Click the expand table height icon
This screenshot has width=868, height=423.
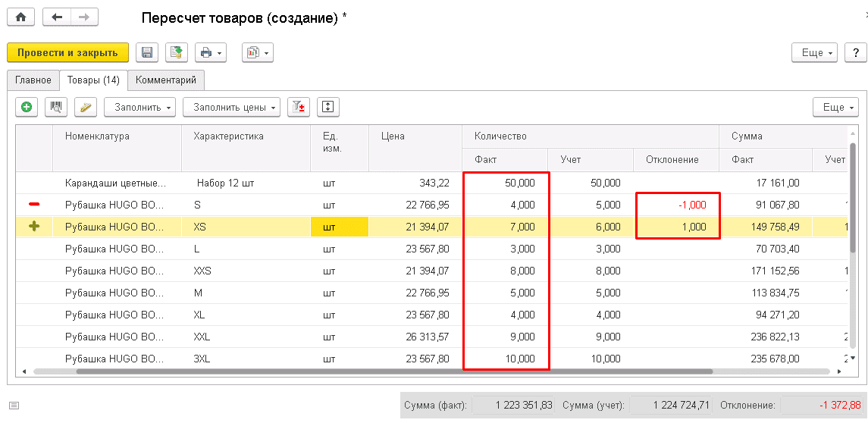coord(327,107)
